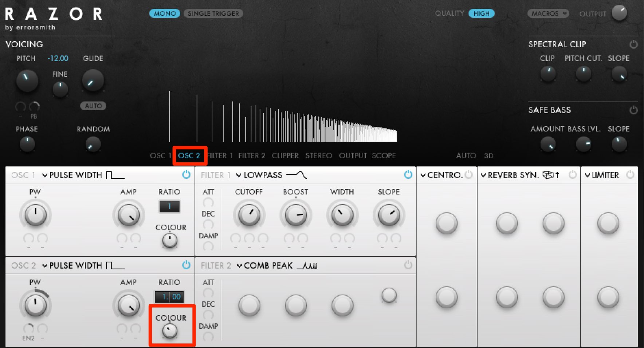Switch display to Auto mode
Screen dimensions: 644x348
point(466,155)
